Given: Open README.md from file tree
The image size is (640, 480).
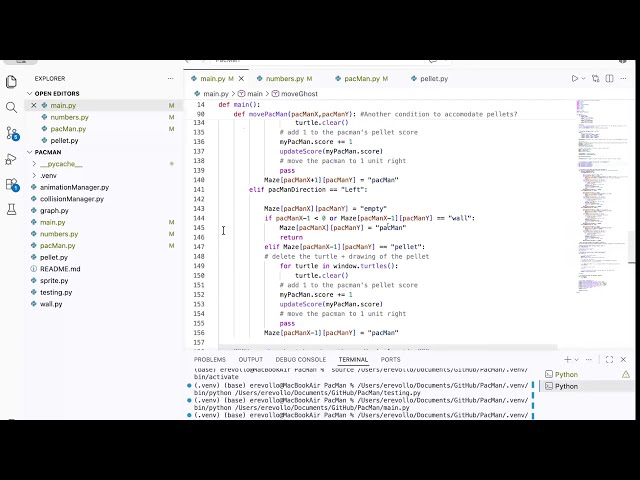Looking at the screenshot, I should (x=60, y=269).
